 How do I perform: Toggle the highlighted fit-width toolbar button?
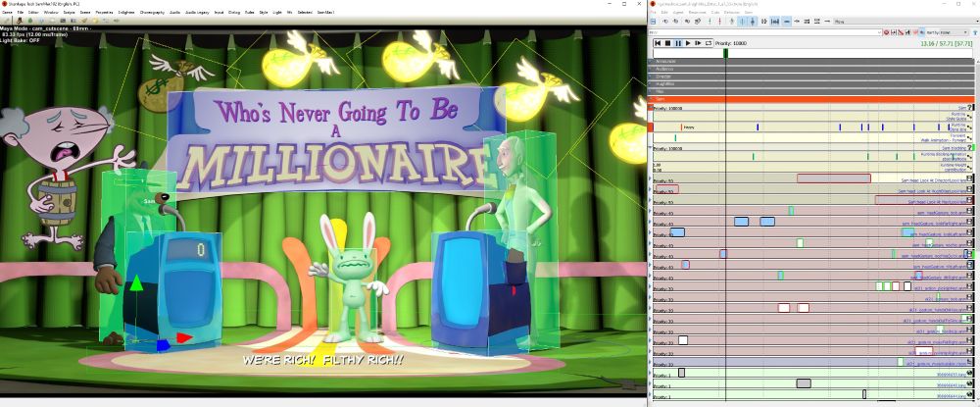coord(775,22)
